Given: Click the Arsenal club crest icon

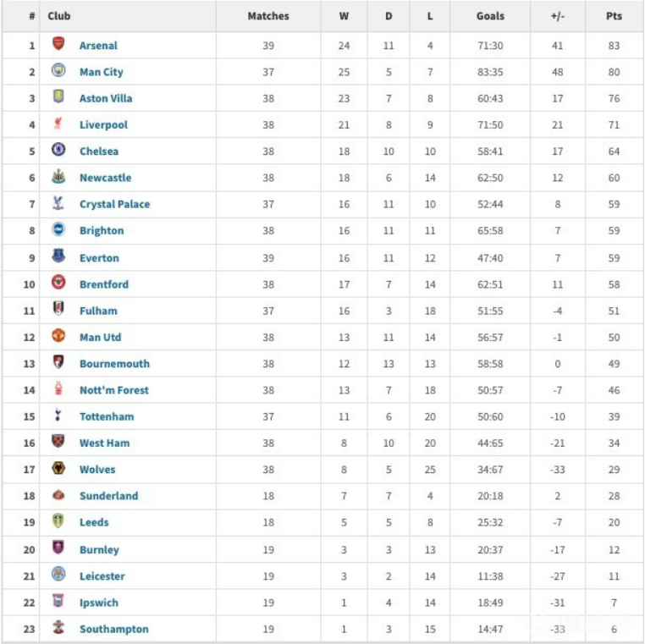Looking at the screenshot, I should [58, 45].
